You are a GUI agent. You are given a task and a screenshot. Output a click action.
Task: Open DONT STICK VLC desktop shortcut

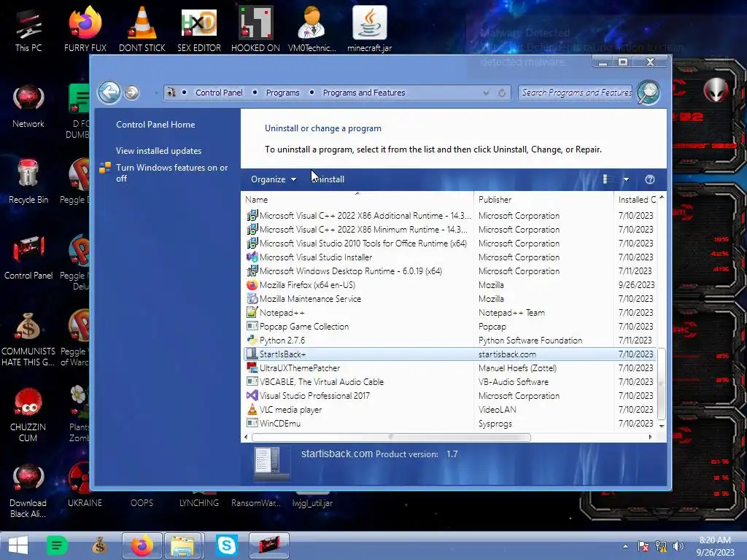142,30
